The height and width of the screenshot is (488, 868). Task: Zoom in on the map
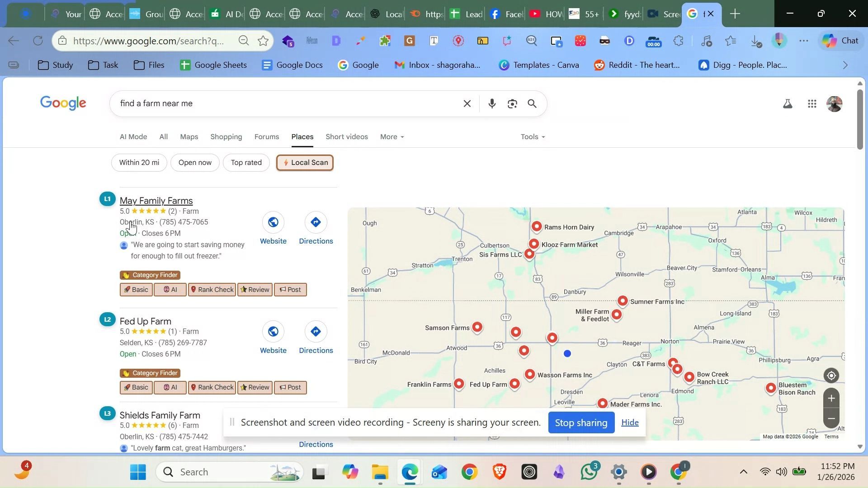coord(831,398)
